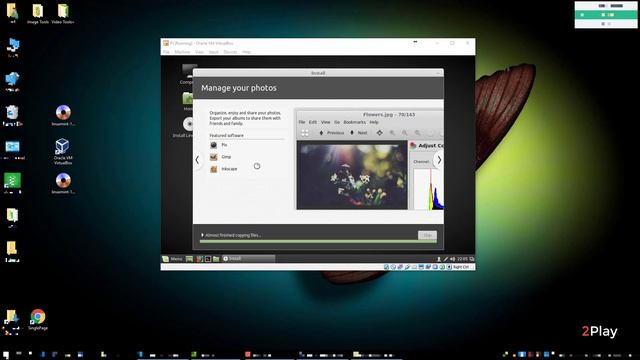Click the Windows Start button
This screenshot has height=360, width=640.
pos(5,355)
